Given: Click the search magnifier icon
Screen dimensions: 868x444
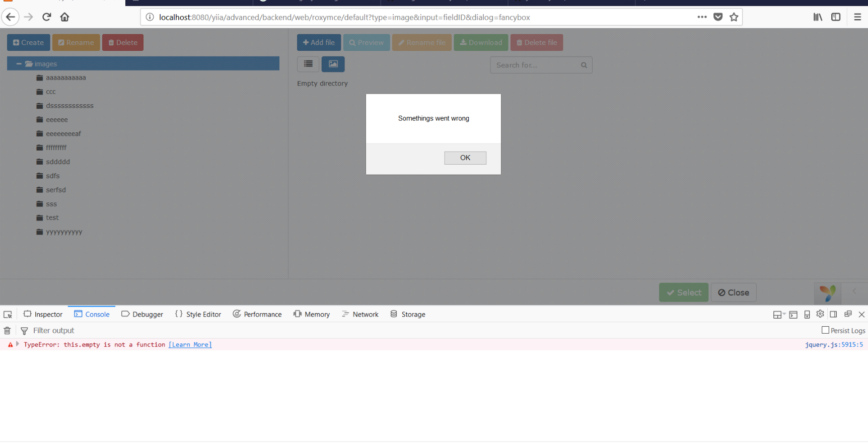Looking at the screenshot, I should (584, 65).
